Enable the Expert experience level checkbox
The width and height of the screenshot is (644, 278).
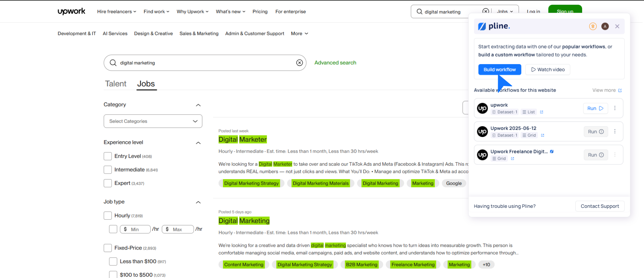click(x=108, y=183)
